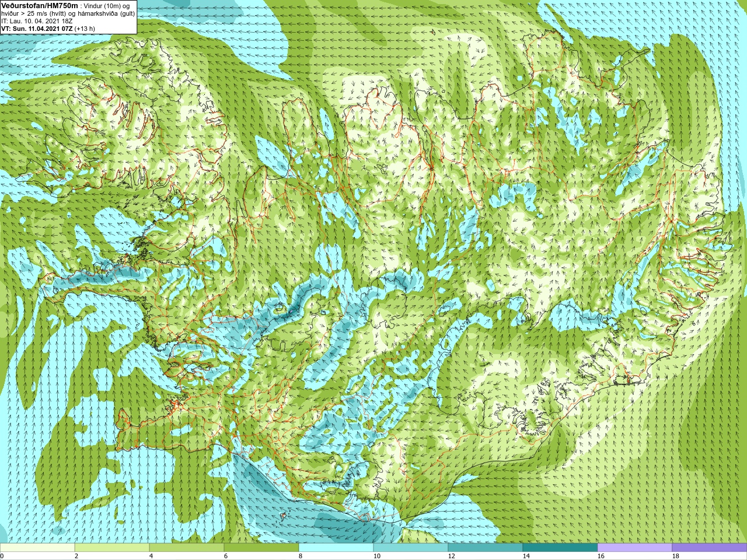747x560 pixels.
Task: Click the legend scale label "6"
Action: pyautogui.click(x=226, y=556)
